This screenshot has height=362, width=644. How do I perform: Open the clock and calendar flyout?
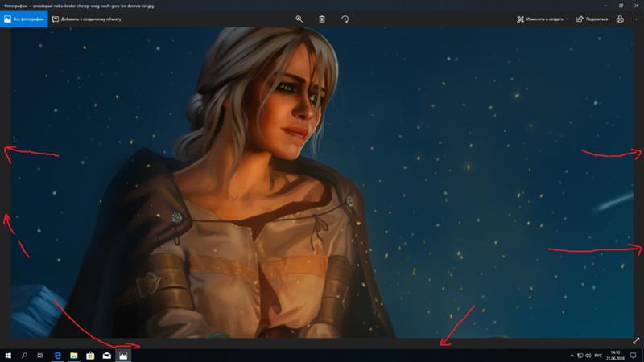[615, 356]
